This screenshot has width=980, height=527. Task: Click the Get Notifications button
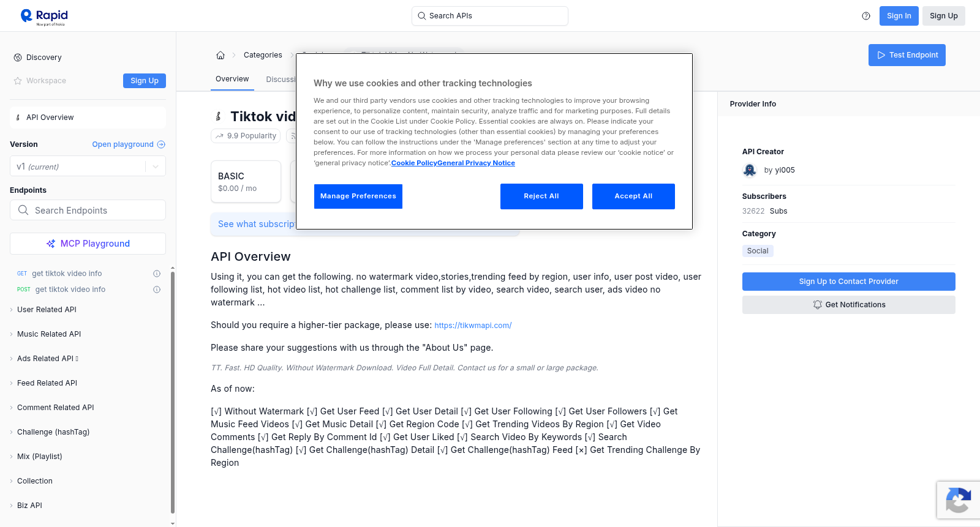[849, 305]
